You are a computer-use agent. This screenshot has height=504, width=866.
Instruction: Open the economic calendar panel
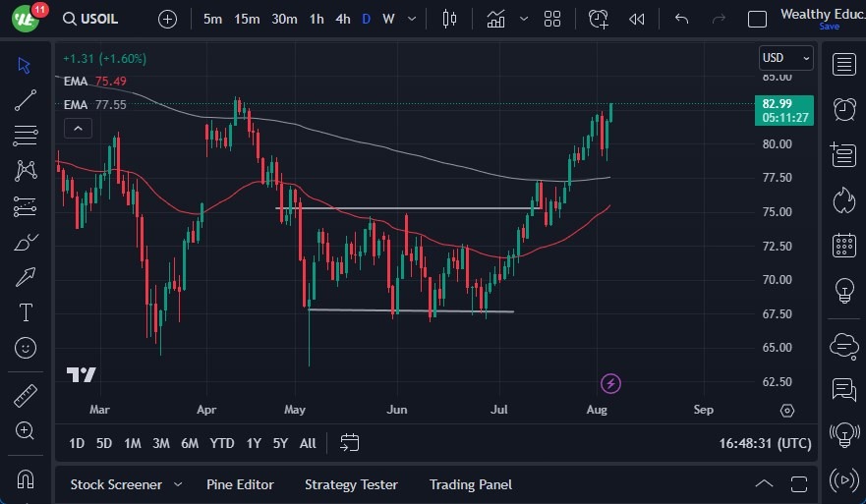pyautogui.click(x=843, y=245)
